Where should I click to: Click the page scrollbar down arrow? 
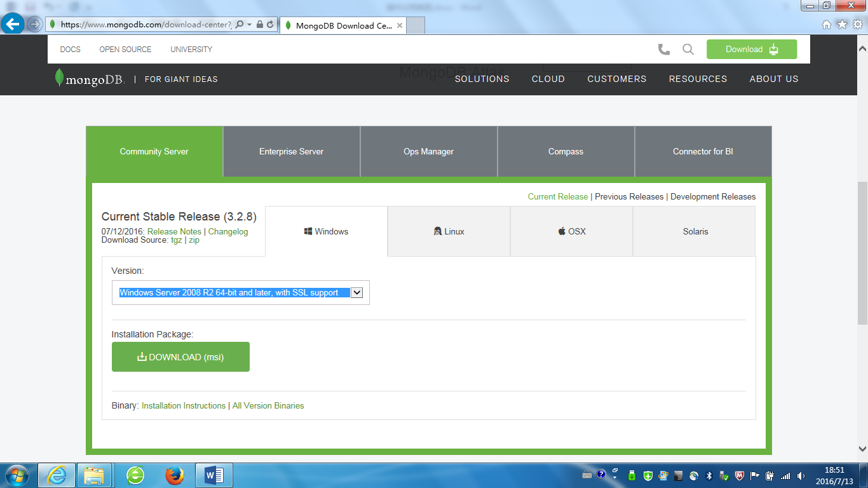click(x=862, y=449)
